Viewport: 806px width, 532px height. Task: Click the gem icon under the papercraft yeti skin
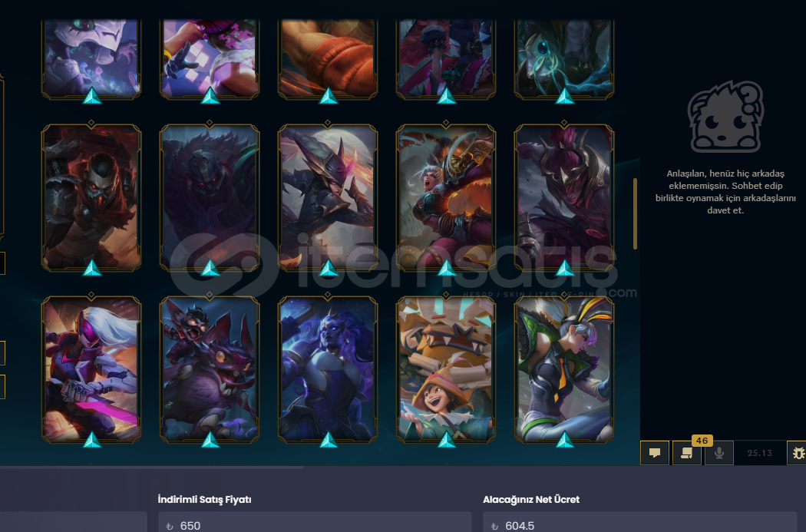[446, 439]
